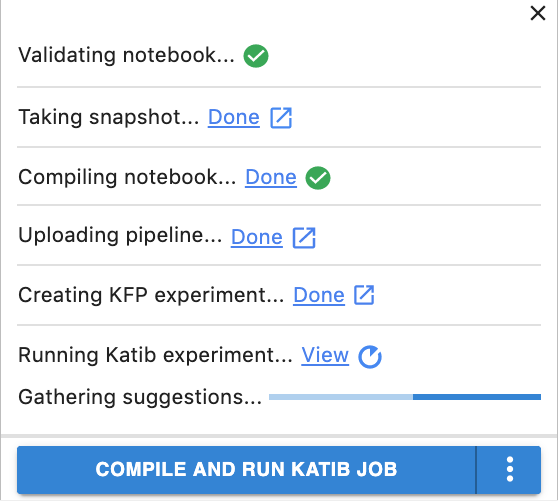Open the Done link for Uploading pipeline
Viewport: 558px width, 501px height.
(257, 237)
